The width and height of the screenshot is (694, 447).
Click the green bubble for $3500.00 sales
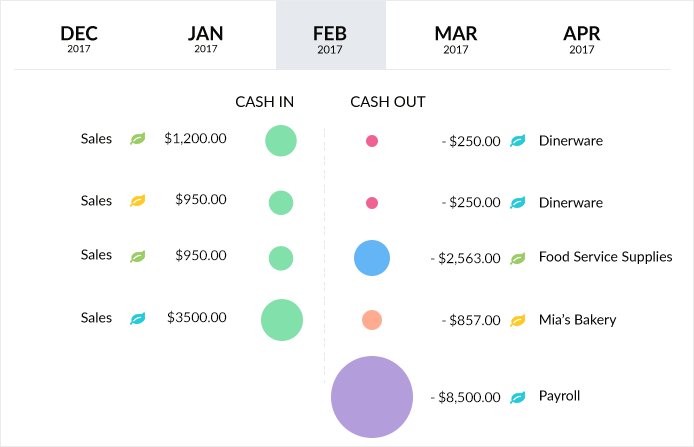(x=282, y=320)
